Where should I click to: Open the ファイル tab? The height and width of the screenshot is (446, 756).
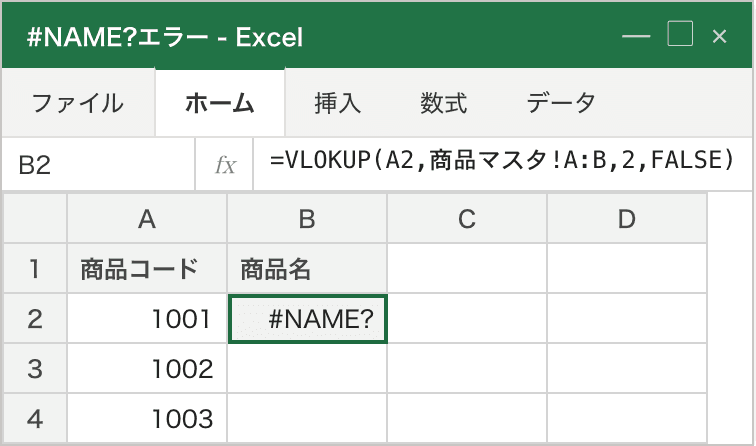click(78, 103)
